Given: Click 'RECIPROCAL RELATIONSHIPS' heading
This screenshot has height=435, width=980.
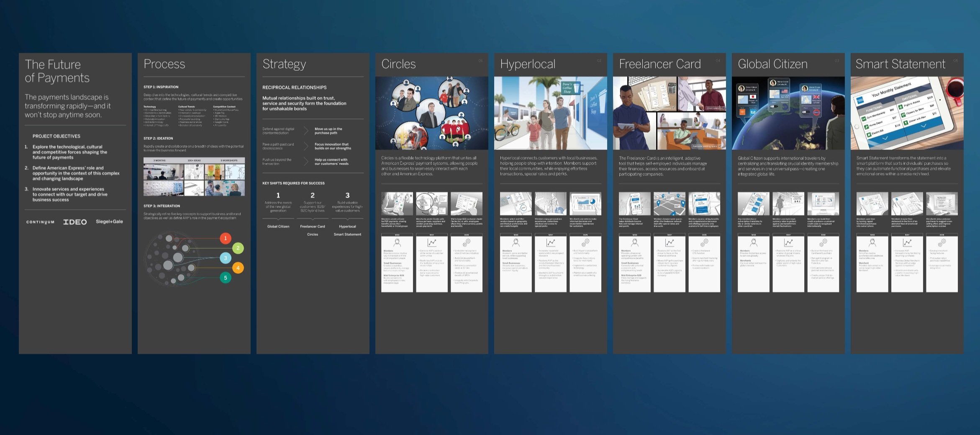Looking at the screenshot, I should tap(295, 88).
